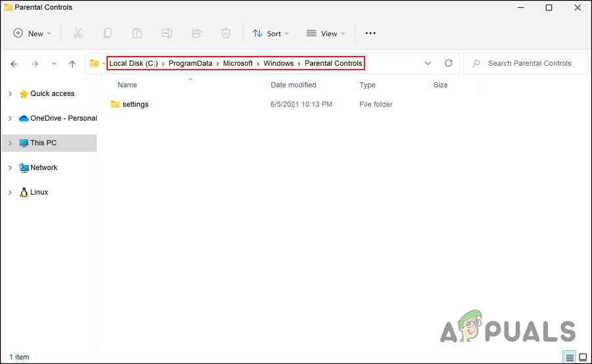Open recent locations dropdown arrow
This screenshot has width=592, height=364.
click(54, 64)
